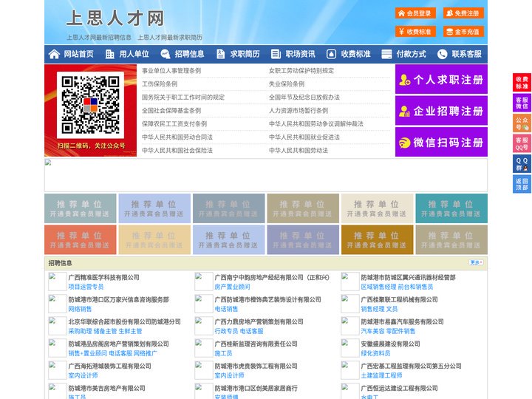532x399 pixels.
Task: Open the 行政专员 电话客服 job link
Action: [239, 331]
